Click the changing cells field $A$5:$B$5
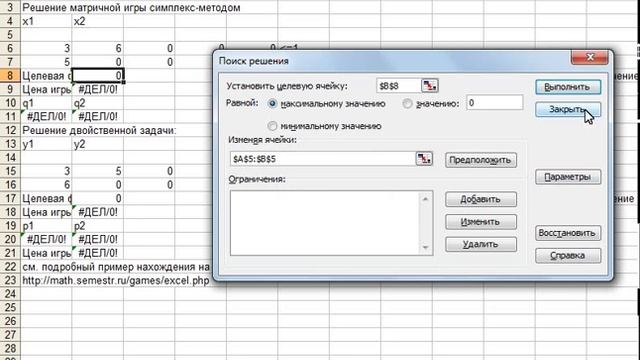 tap(322, 159)
